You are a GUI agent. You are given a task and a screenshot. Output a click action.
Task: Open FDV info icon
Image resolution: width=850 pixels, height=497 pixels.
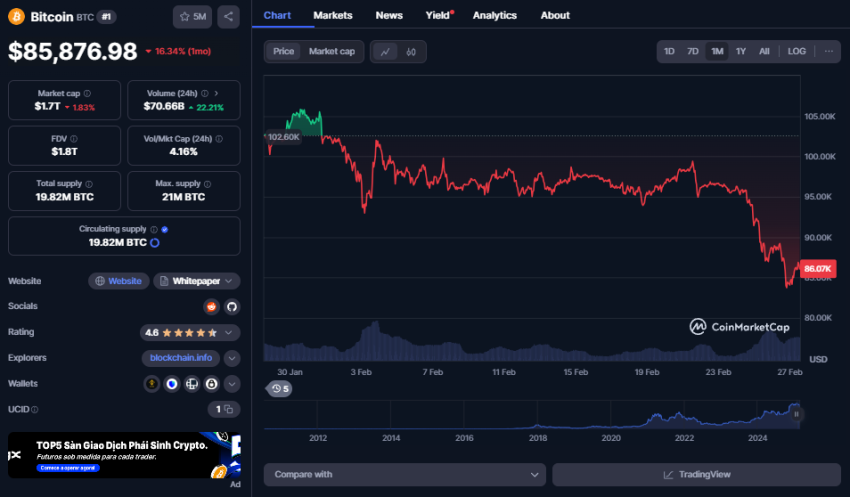click(x=74, y=139)
